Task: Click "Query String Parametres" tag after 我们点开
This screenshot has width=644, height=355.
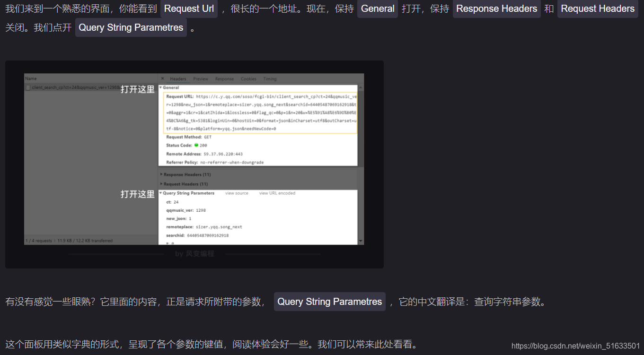Action: point(131,27)
